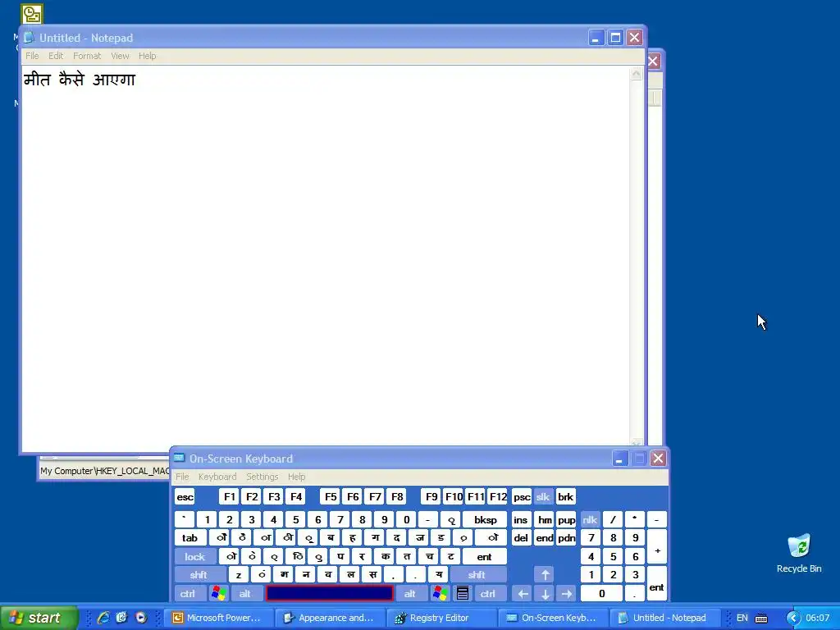Click the application menu key on keyboard
The height and width of the screenshot is (630, 840).
pyautogui.click(x=463, y=593)
